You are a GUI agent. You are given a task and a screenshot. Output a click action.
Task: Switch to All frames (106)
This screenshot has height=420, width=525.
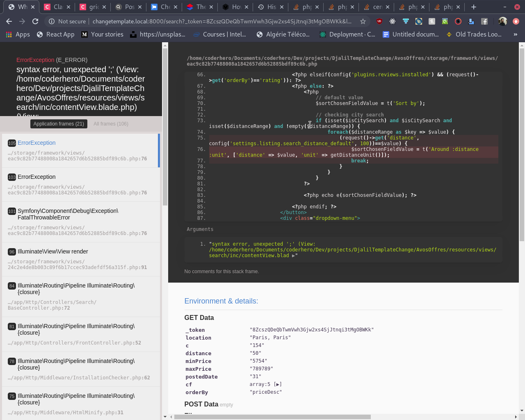[111, 124]
